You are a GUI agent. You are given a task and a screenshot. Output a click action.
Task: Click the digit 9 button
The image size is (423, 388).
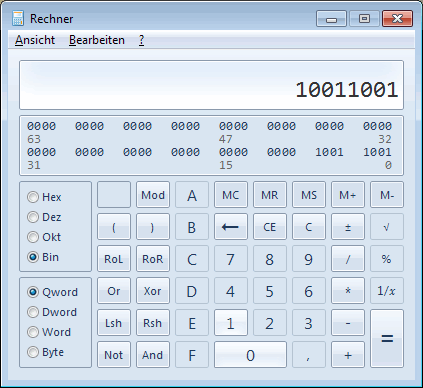pyautogui.click(x=309, y=259)
